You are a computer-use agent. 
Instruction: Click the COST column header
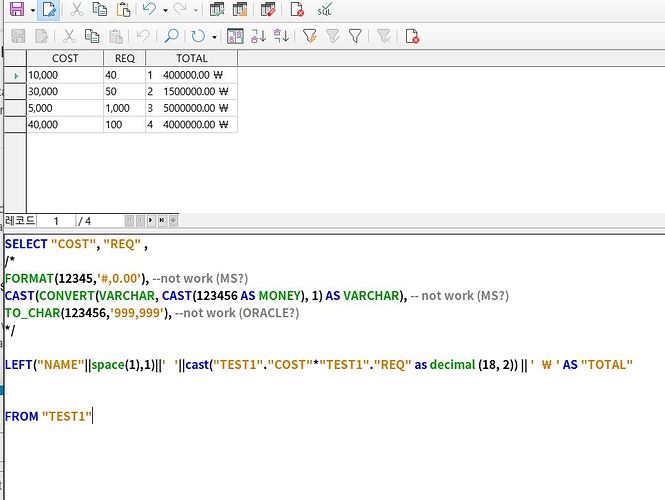[65, 58]
